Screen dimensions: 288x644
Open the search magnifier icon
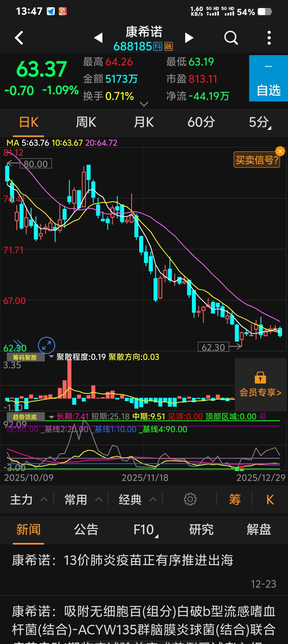[x=231, y=38]
